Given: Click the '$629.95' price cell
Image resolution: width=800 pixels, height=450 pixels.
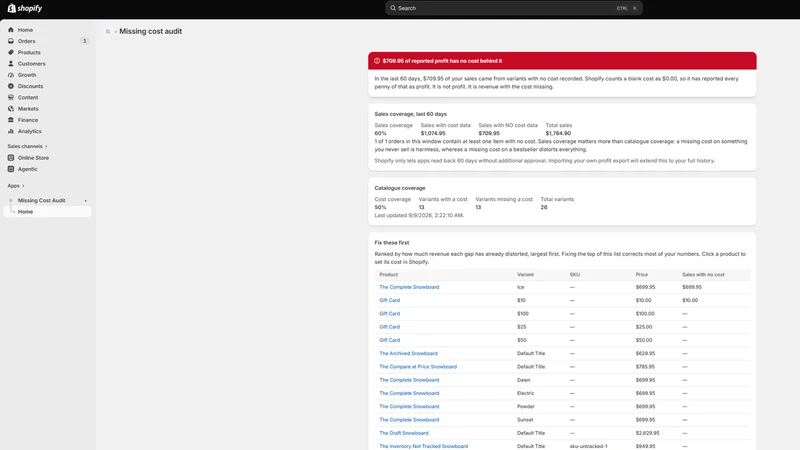Looking at the screenshot, I should [x=645, y=354].
